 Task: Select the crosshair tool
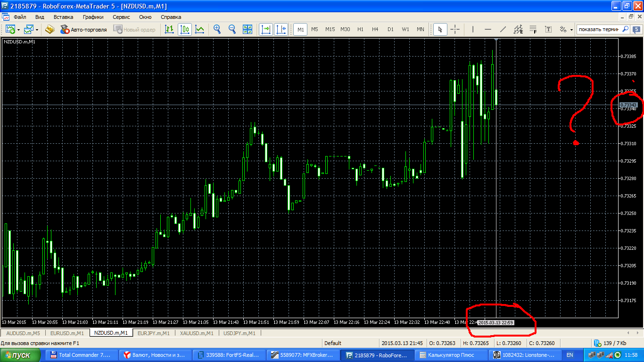(455, 29)
